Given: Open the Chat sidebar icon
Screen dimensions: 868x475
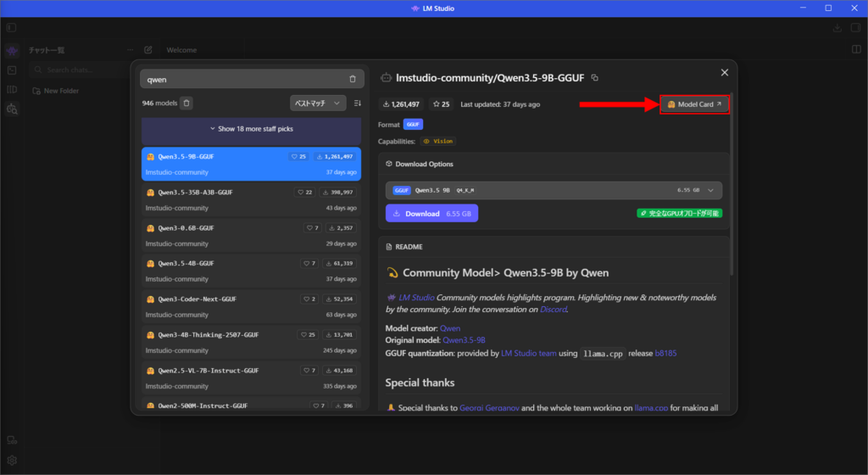Looking at the screenshot, I should [12, 51].
